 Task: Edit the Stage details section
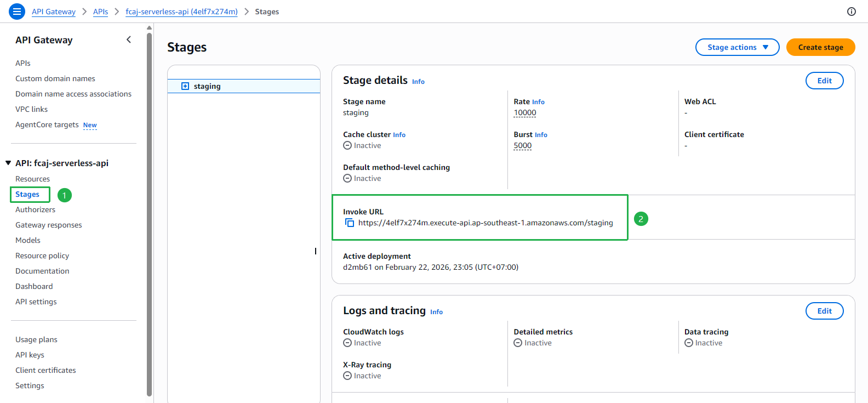click(x=825, y=81)
